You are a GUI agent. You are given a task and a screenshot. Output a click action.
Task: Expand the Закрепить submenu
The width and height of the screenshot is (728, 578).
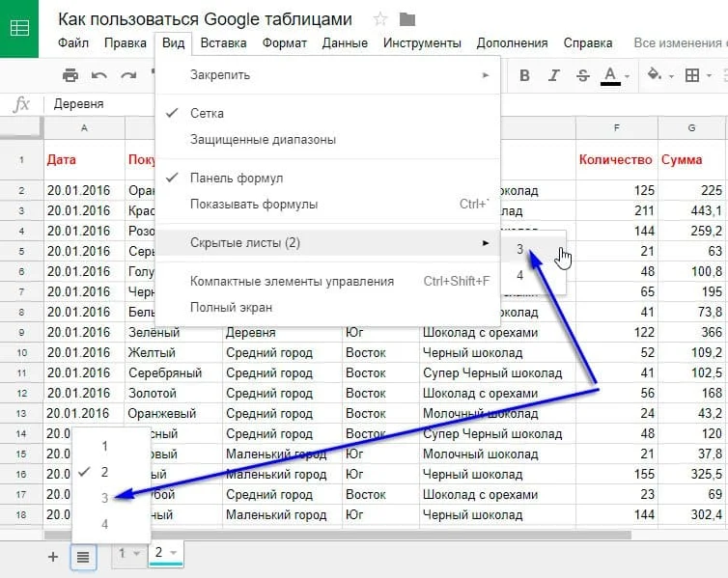pyautogui.click(x=328, y=75)
